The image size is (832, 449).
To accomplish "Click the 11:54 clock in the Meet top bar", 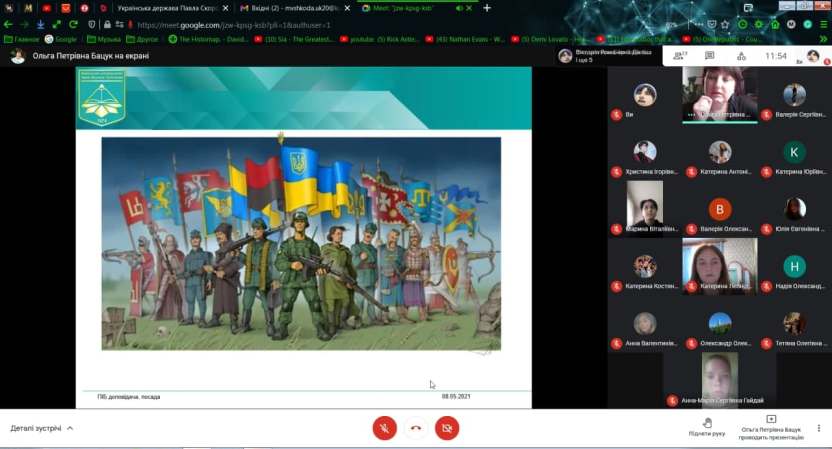I will pyautogui.click(x=776, y=56).
